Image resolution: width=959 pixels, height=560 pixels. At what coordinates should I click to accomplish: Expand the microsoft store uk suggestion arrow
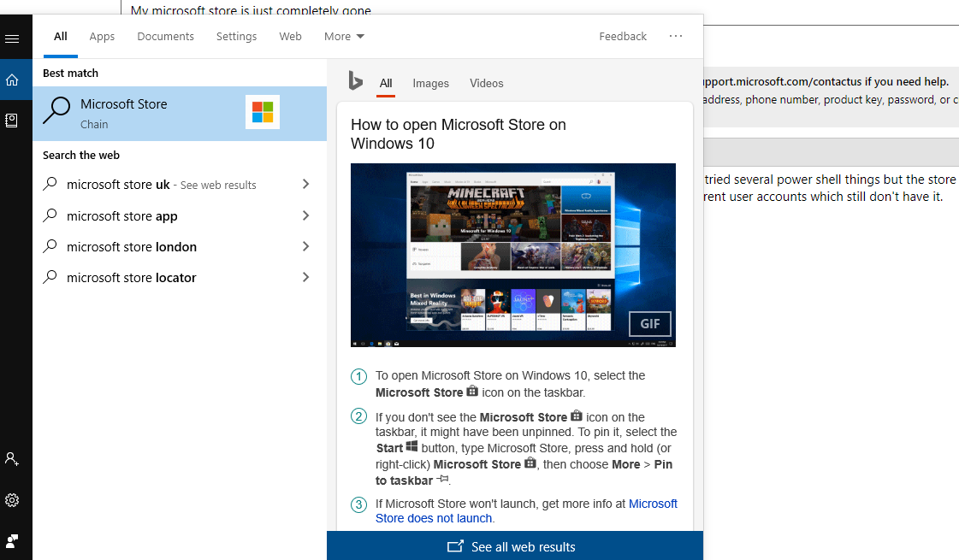point(305,184)
